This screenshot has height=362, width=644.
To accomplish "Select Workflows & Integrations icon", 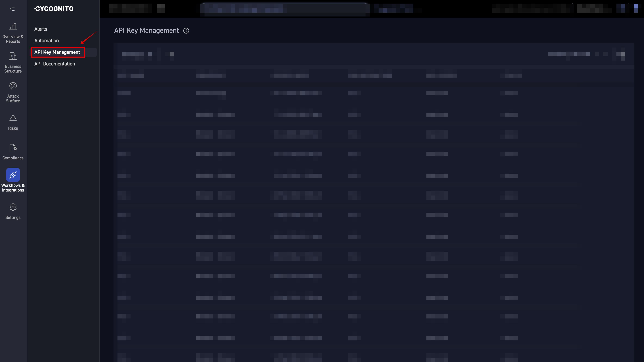I will tap(13, 175).
